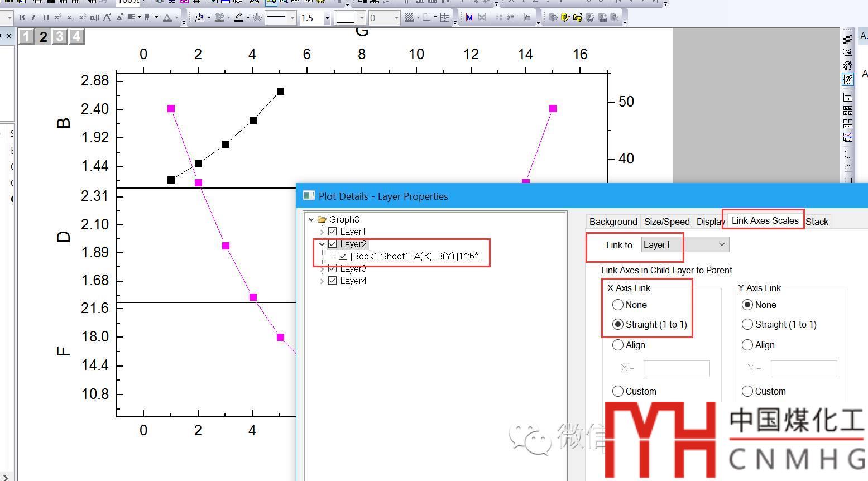Viewport: 868px width, 481px height.
Task: Toggle Bold text formatting
Action: click(x=21, y=17)
